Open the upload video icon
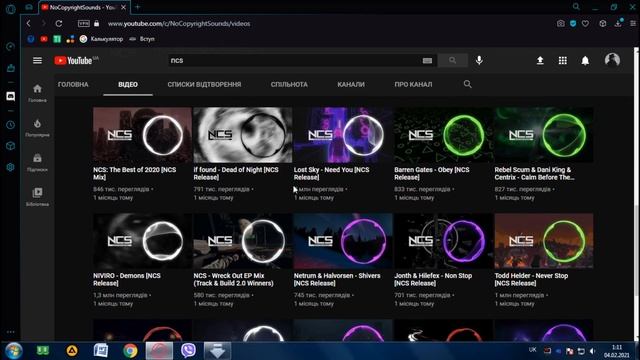This screenshot has width=640, height=360. [540, 60]
